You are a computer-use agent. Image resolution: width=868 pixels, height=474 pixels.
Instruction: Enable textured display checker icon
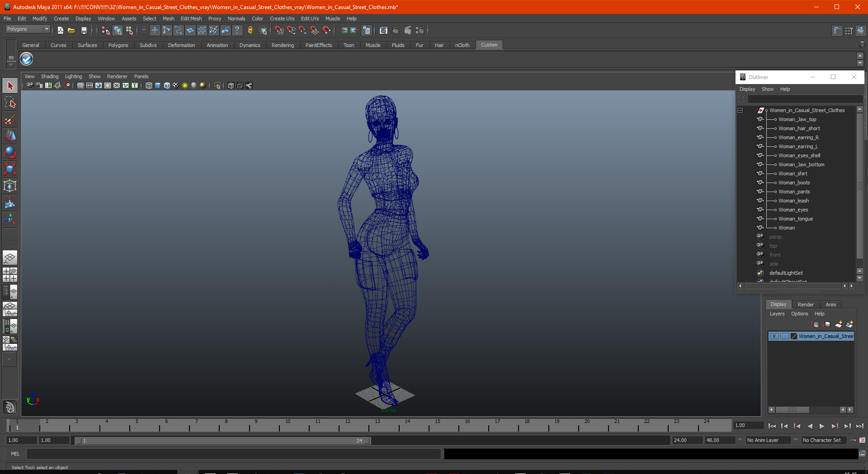click(x=176, y=85)
